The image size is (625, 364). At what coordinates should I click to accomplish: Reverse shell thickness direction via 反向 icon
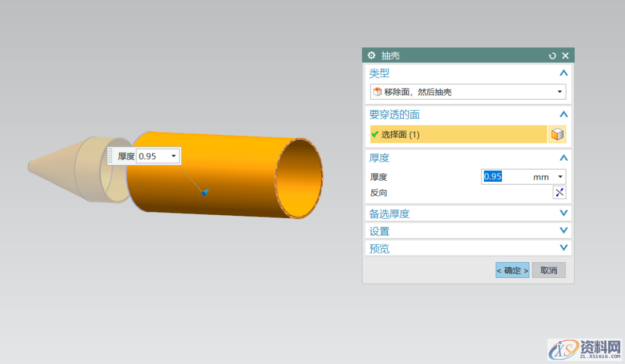[558, 192]
